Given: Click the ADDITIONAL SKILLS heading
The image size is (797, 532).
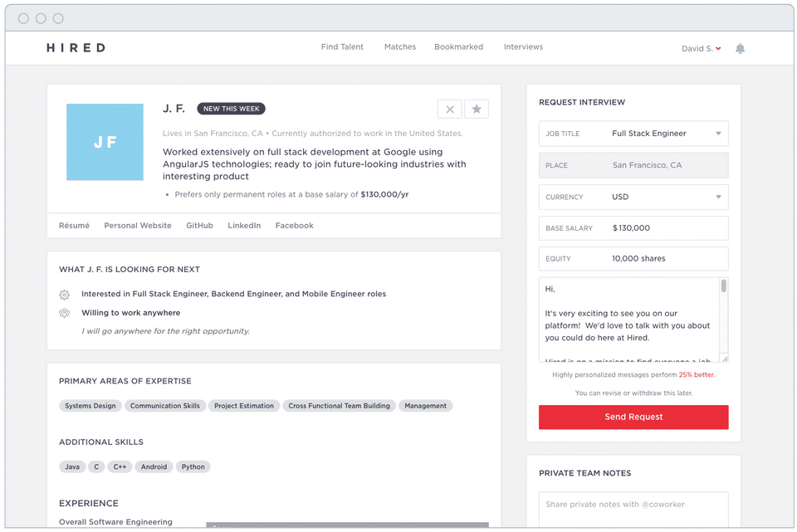Looking at the screenshot, I should [x=101, y=442].
